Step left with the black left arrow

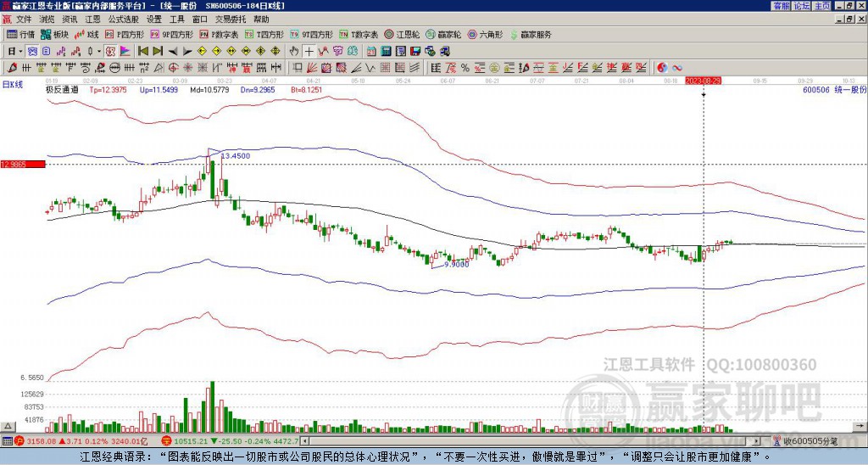(x=173, y=51)
